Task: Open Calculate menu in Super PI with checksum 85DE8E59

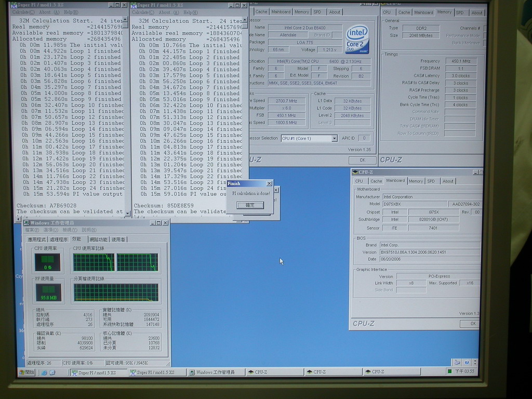Action: pos(142,12)
